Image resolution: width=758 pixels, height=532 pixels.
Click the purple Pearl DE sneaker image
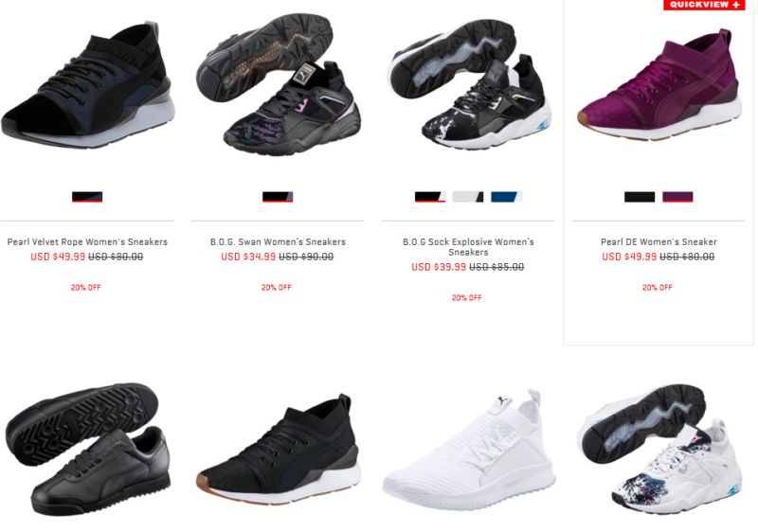659,84
